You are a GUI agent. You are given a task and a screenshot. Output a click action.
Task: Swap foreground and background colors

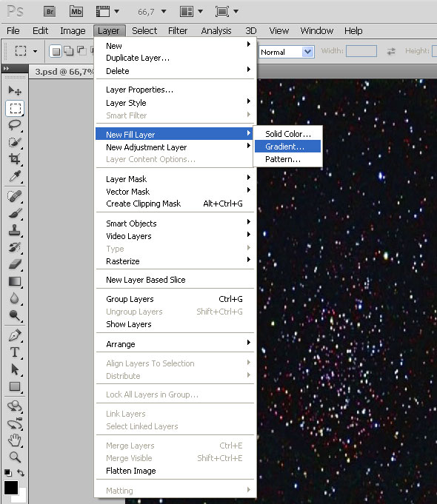pyautogui.click(x=21, y=472)
